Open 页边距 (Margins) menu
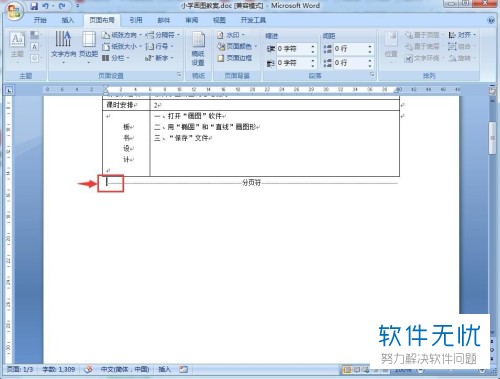Viewport: 500px width, 379px height. (x=89, y=47)
